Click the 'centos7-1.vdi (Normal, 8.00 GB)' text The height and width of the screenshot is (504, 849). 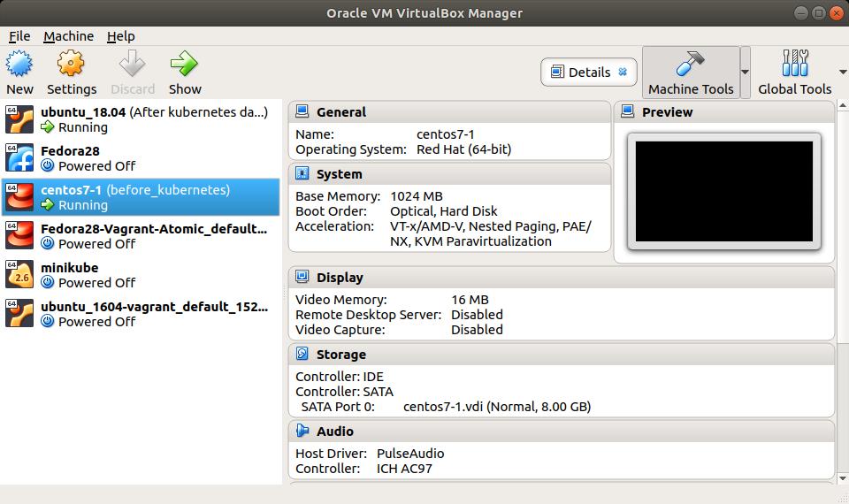497,407
